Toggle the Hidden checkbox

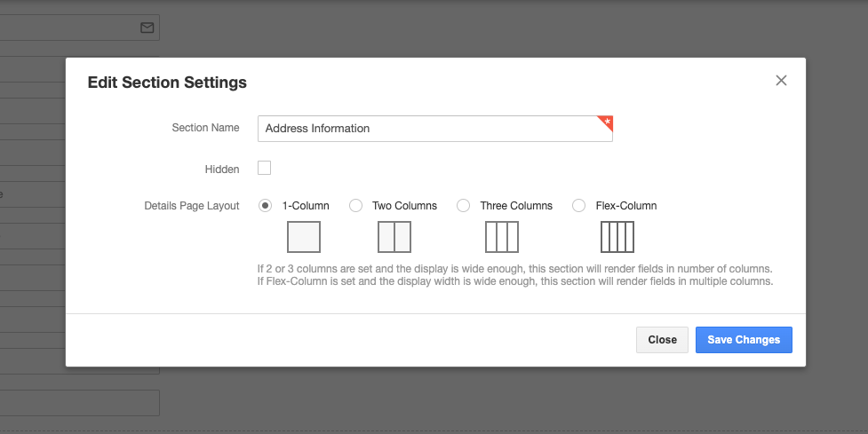[x=264, y=168]
